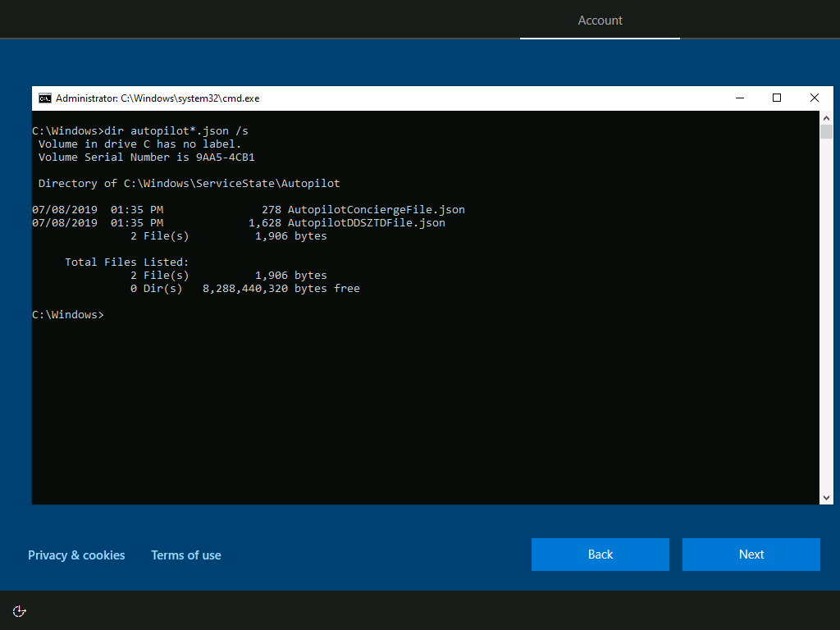Click the console scrollbar down arrow
This screenshot has height=630, width=840.
point(826,498)
